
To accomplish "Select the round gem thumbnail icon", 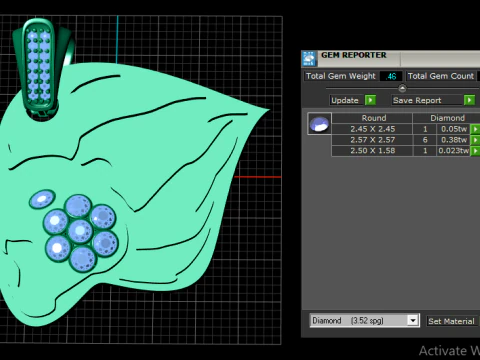I will 319,124.
